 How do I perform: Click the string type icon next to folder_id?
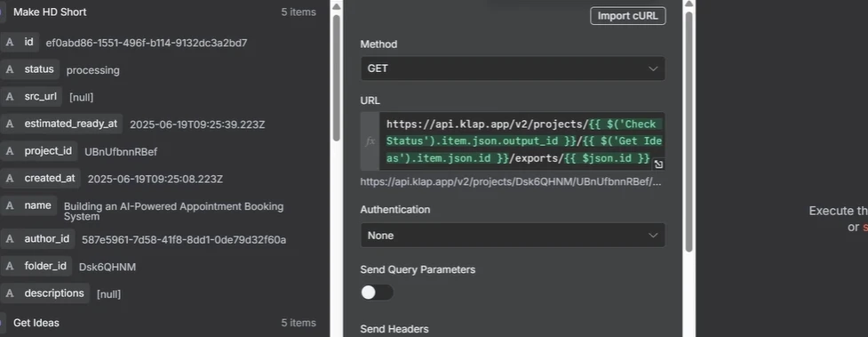[x=10, y=266]
